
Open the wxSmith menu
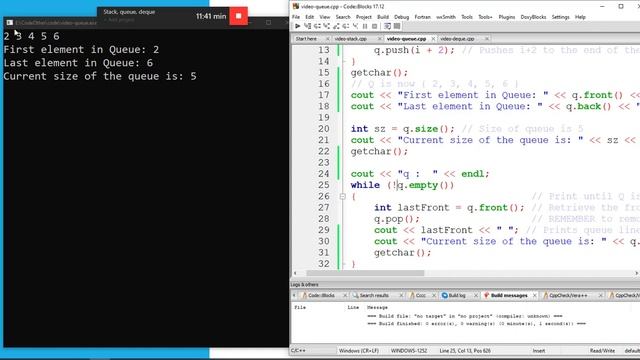coord(446,17)
